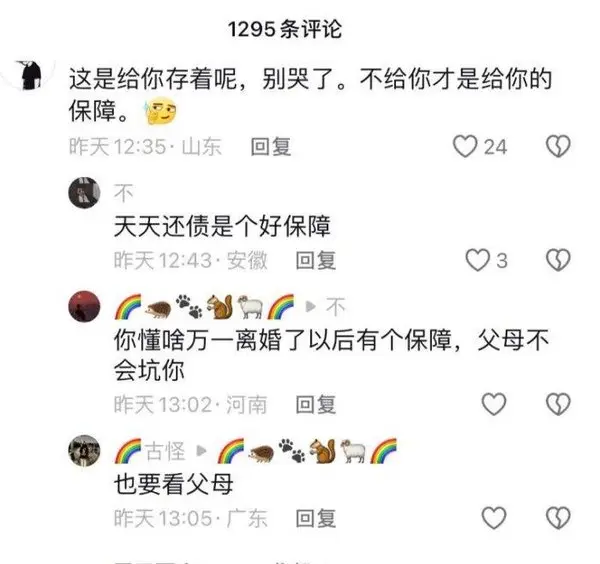
Task: Dislike the 广东 reply via broken heart
Action: click(558, 518)
